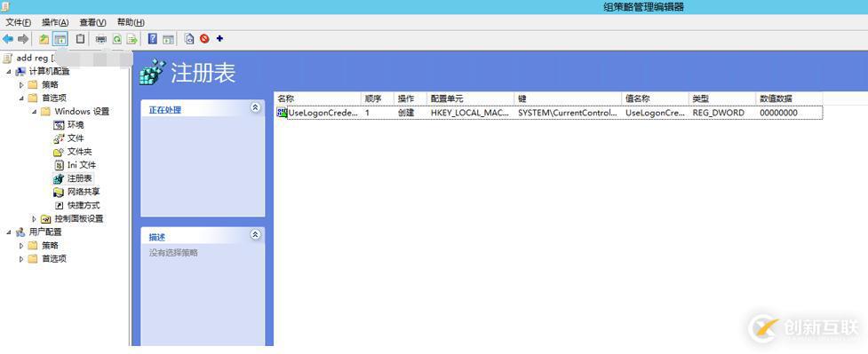Click the Print toolbar icon
This screenshot has height=354, width=868.
(100, 39)
